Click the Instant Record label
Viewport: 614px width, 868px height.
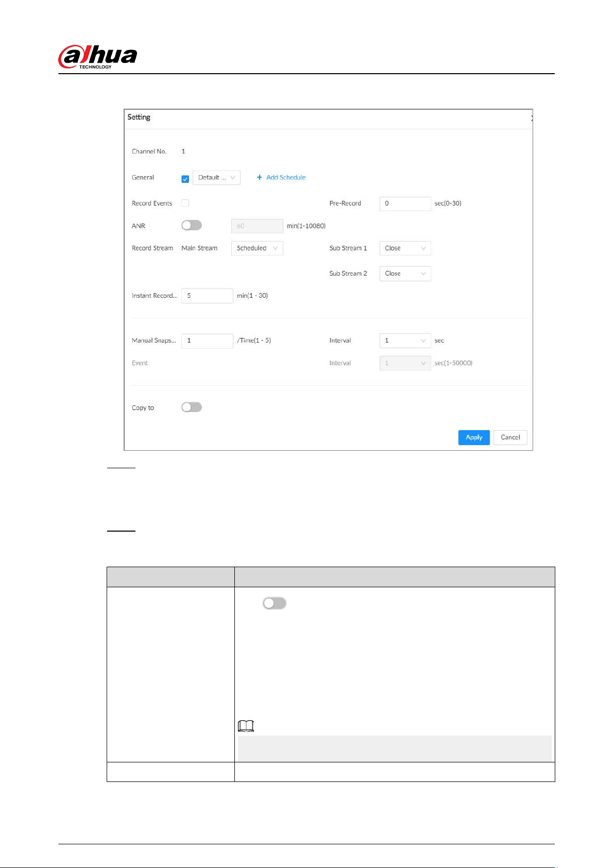click(155, 296)
